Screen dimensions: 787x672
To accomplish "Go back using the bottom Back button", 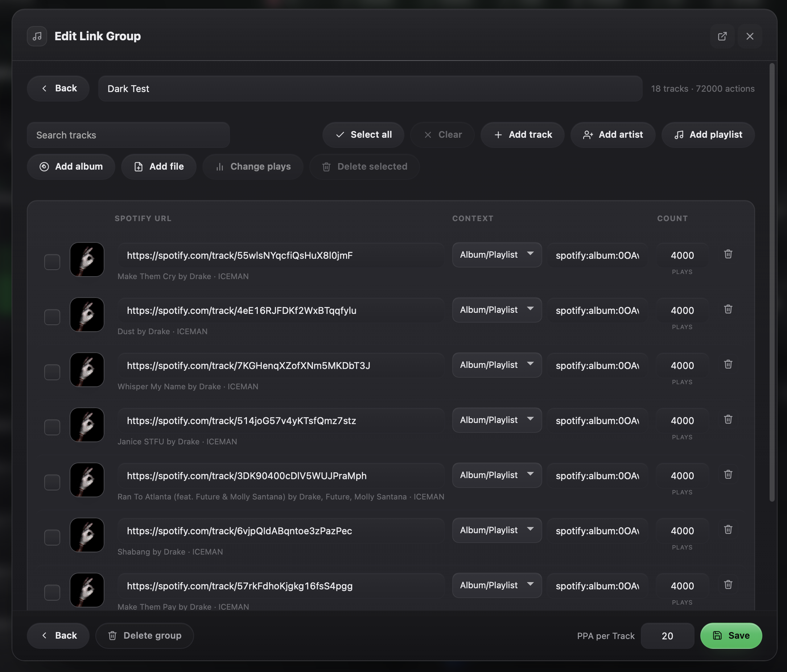I will [58, 635].
